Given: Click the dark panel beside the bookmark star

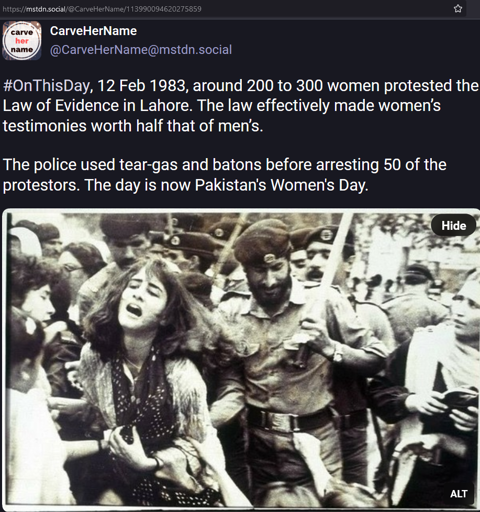Looking at the screenshot, I should [x=473, y=9].
